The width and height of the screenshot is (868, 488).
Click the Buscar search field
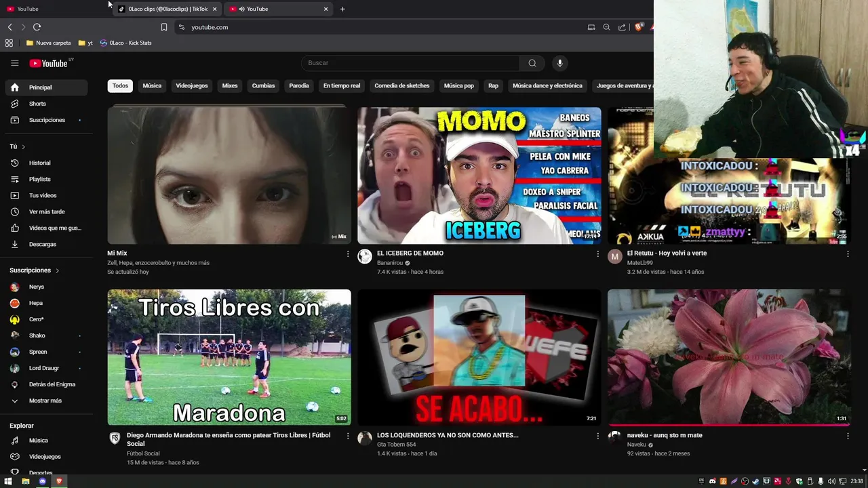point(410,63)
